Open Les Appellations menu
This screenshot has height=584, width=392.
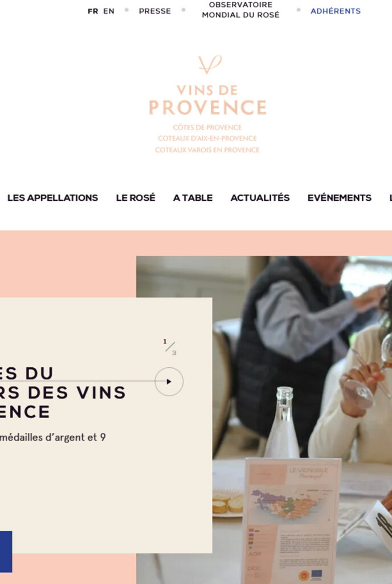point(52,198)
